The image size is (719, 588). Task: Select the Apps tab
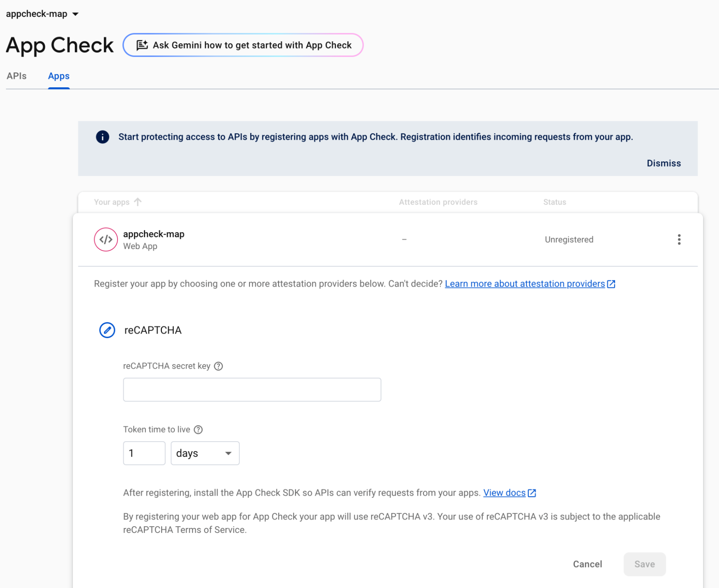[x=59, y=76]
